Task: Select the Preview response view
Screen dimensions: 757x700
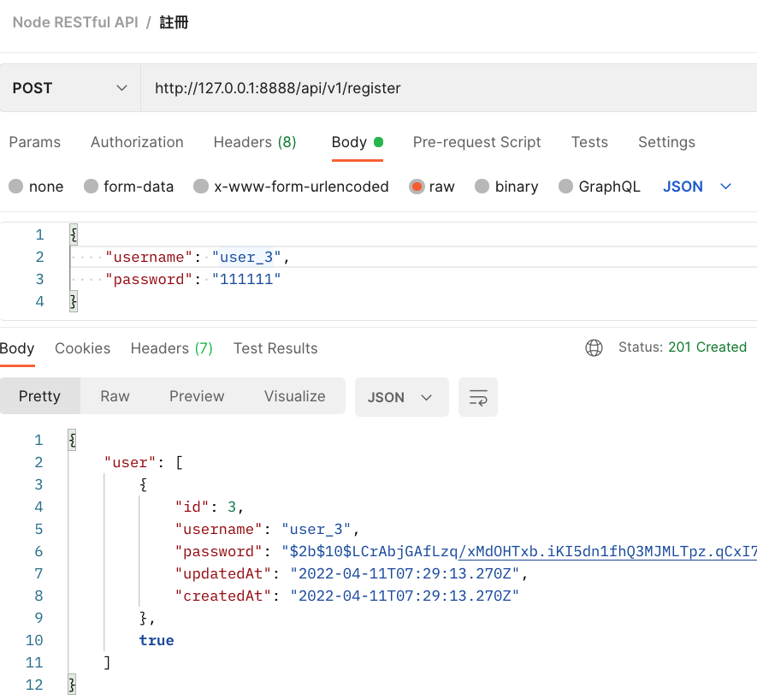Action: pos(197,396)
